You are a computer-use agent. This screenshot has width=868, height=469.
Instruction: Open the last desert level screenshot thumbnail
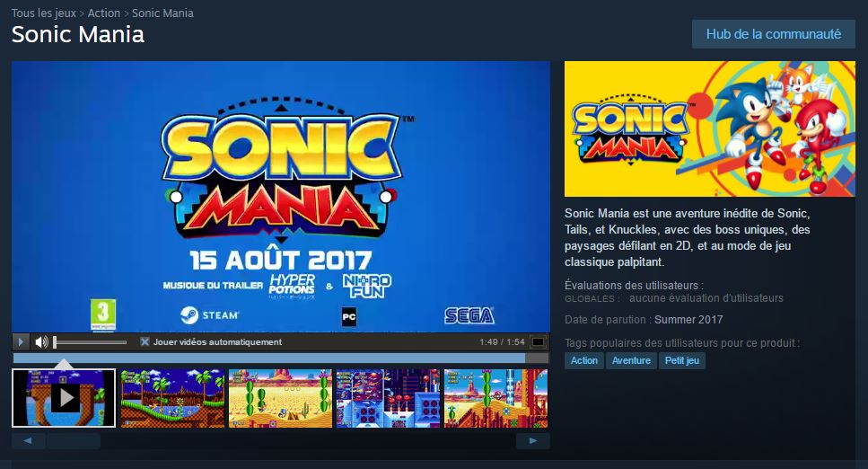[496, 398]
